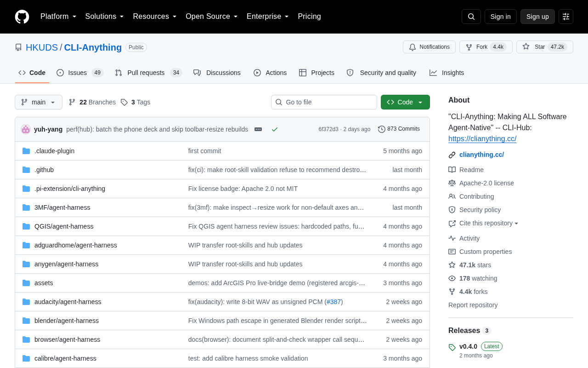
Task: Open the appearance settings sliders icon
Action: [x=566, y=17]
